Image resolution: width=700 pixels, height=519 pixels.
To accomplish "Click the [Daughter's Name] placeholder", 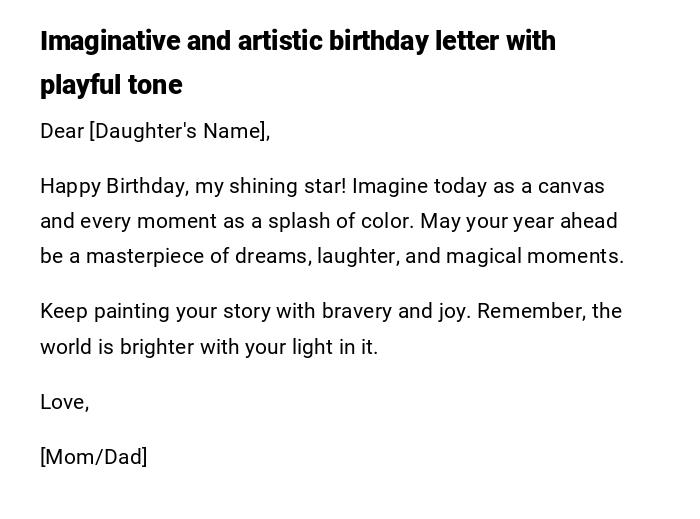I will 179,131.
